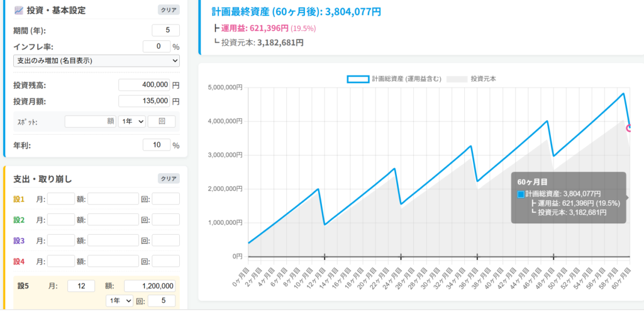Click the chart icon beside 投資・基本設定
Image resolution: width=644 pixels, height=311 pixels.
[x=18, y=11]
